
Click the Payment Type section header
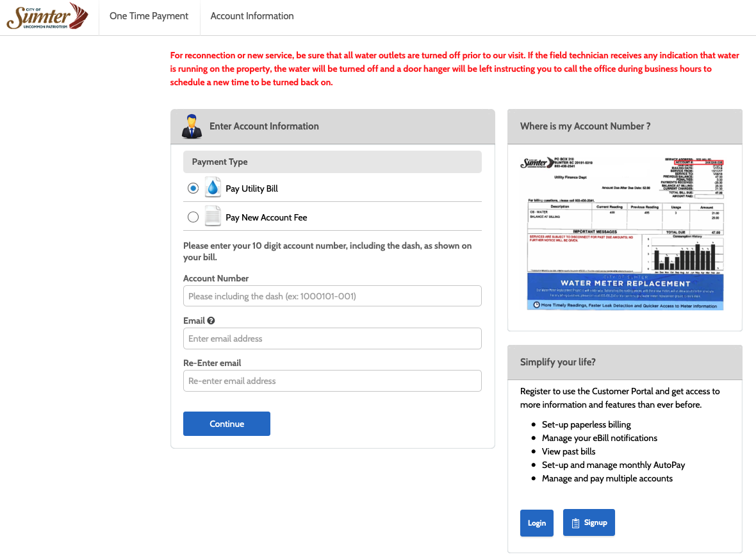(x=333, y=162)
